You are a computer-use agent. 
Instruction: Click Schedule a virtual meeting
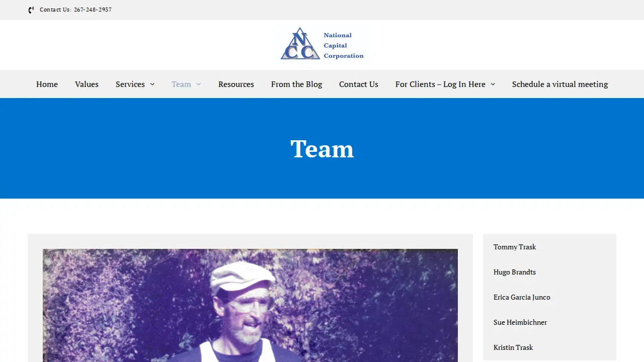tap(560, 84)
